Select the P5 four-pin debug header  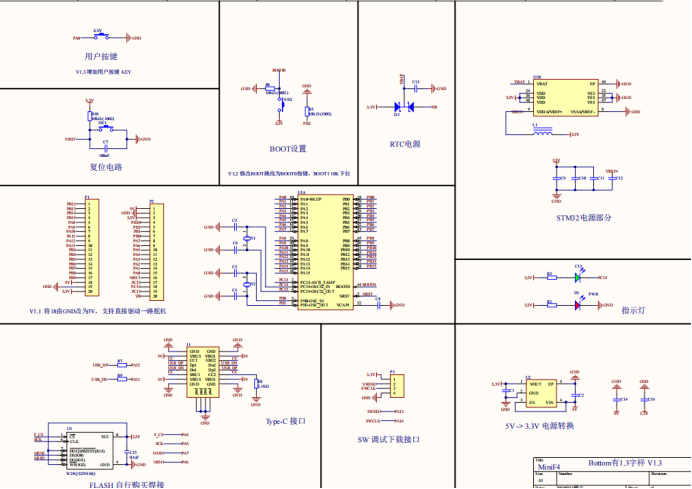397,386
